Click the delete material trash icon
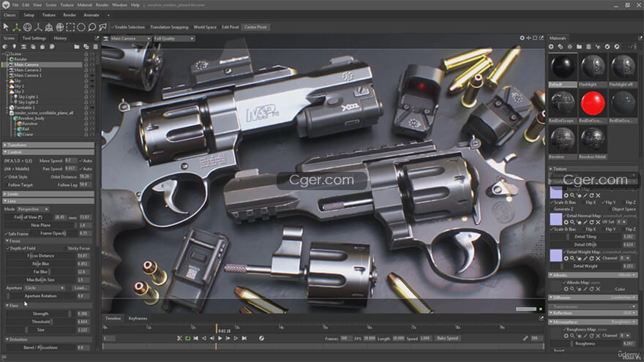This screenshot has width=644, height=362. [588, 47]
